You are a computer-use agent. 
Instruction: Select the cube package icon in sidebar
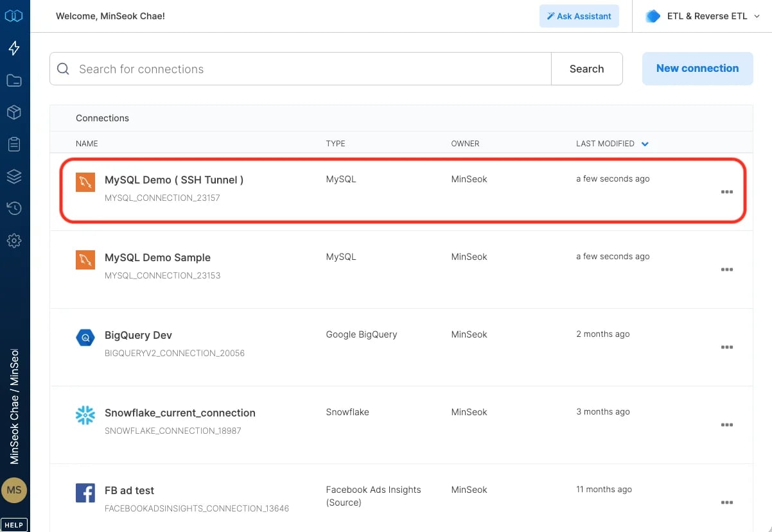click(14, 112)
